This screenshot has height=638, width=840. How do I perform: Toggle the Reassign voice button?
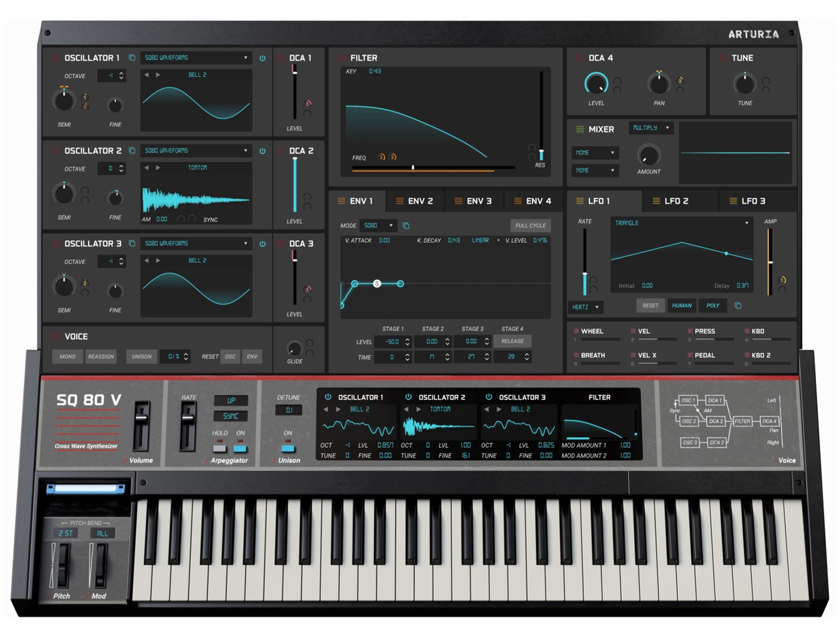click(x=101, y=357)
